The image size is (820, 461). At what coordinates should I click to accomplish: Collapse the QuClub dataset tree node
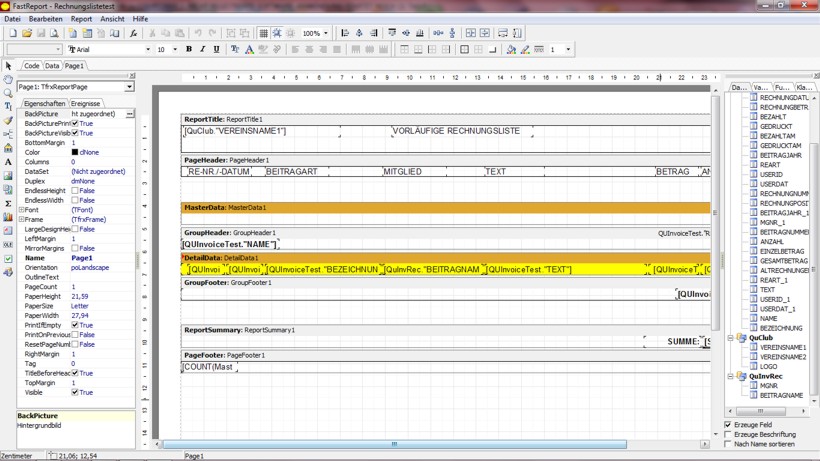(731, 338)
